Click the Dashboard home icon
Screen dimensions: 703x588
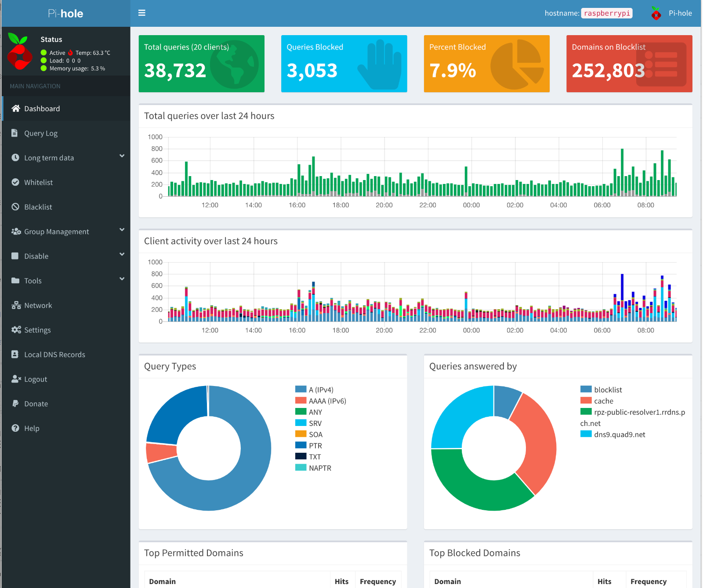[x=16, y=108]
